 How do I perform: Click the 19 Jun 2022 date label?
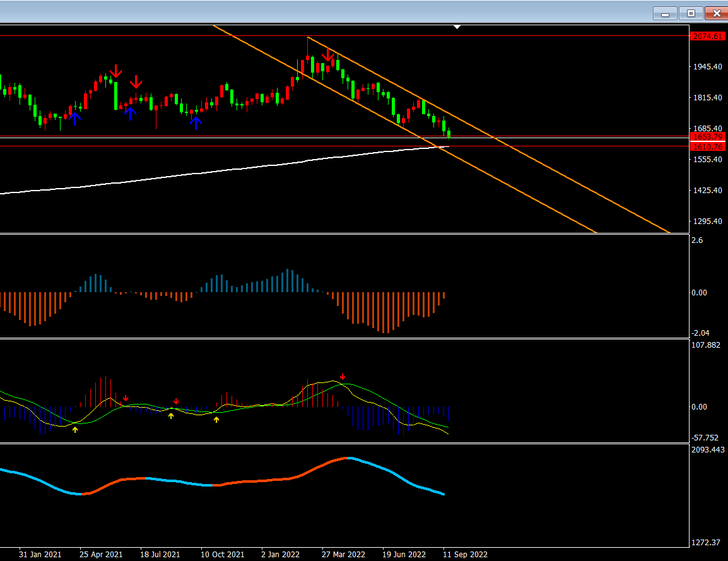tap(404, 555)
